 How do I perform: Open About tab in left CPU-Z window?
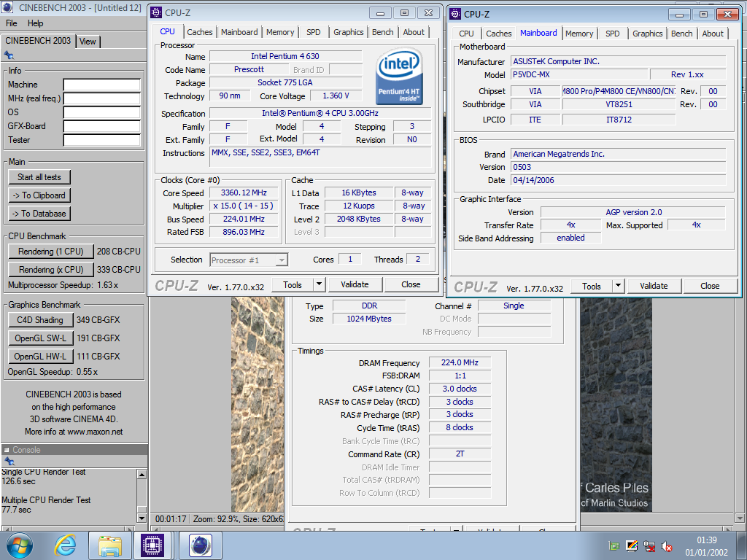click(x=414, y=32)
